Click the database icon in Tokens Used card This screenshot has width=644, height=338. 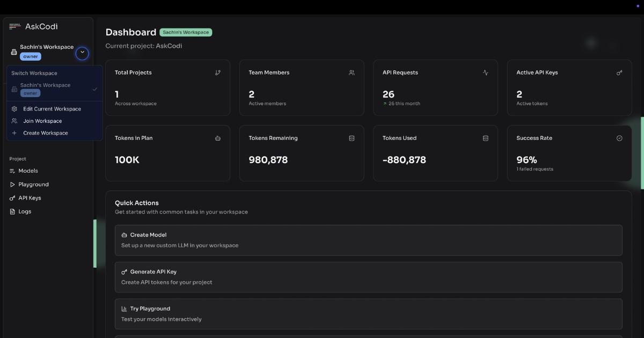tap(486, 138)
